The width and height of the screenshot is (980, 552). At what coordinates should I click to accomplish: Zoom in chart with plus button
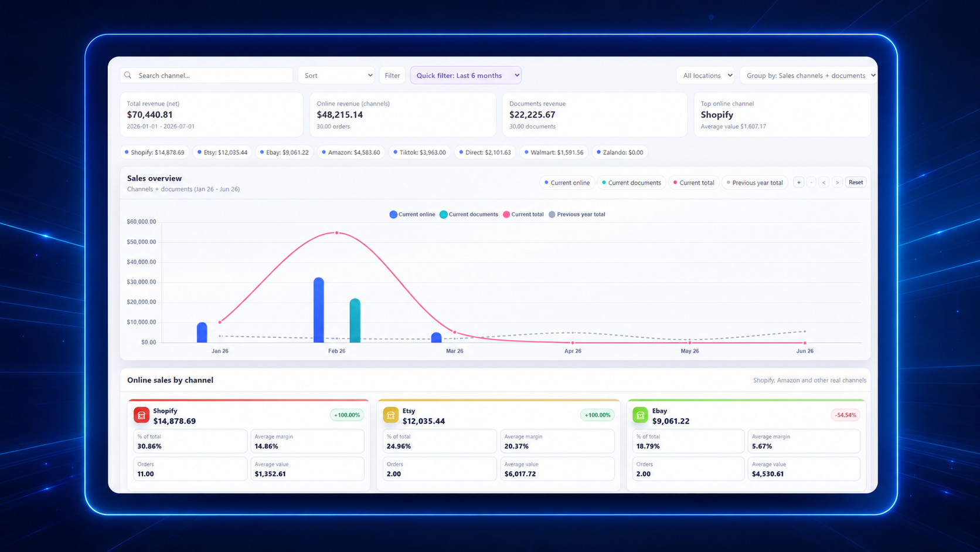[798, 182]
